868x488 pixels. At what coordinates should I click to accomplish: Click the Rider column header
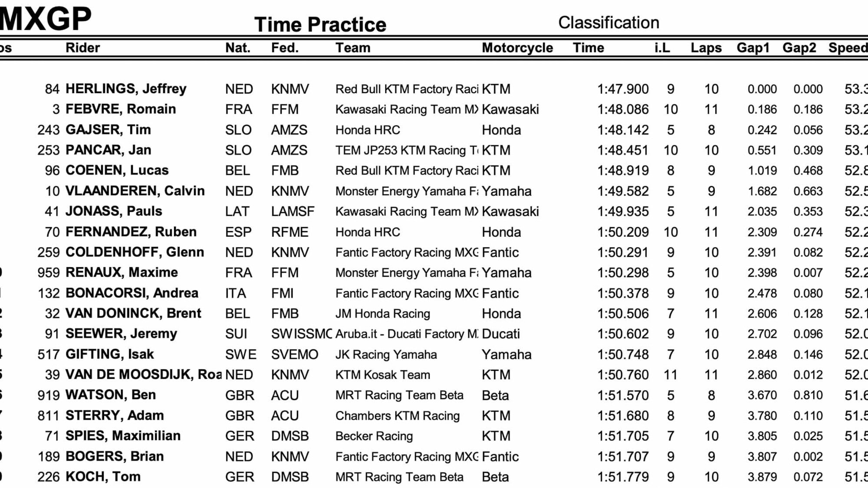[x=82, y=48]
